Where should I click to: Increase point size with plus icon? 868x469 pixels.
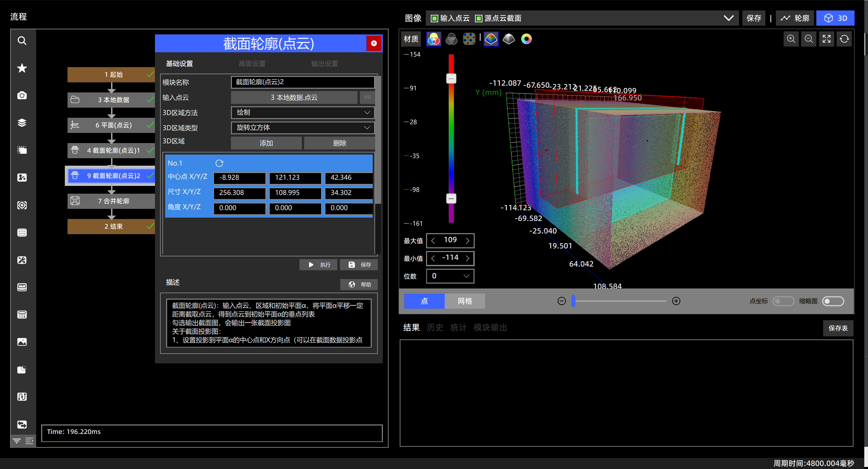[676, 301]
